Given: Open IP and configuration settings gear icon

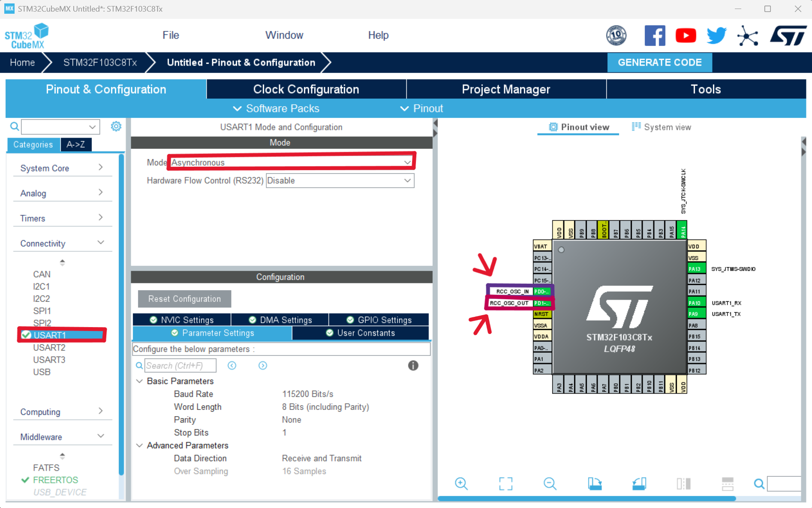Looking at the screenshot, I should (116, 126).
